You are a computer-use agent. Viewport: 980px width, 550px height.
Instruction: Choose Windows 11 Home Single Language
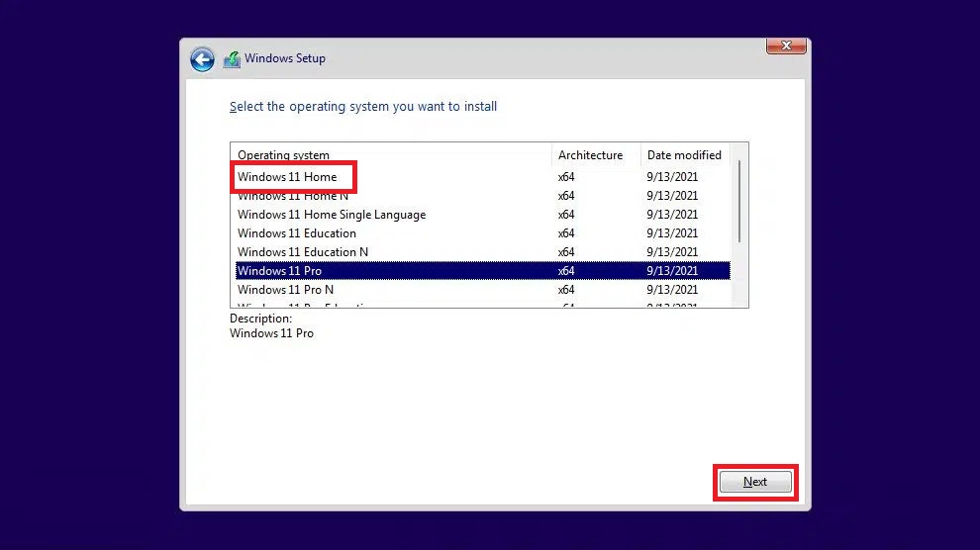pyautogui.click(x=482, y=214)
